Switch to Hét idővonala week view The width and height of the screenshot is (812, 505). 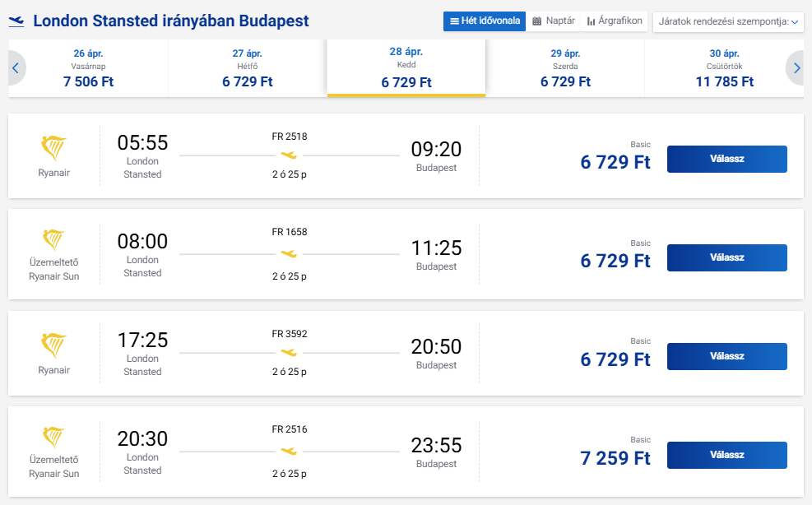pos(485,21)
